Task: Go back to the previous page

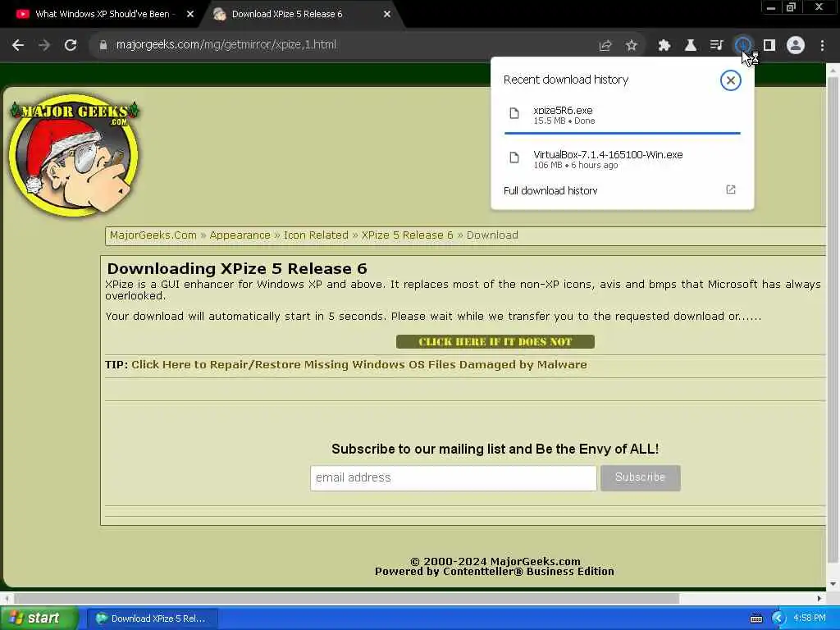Action: click(18, 45)
